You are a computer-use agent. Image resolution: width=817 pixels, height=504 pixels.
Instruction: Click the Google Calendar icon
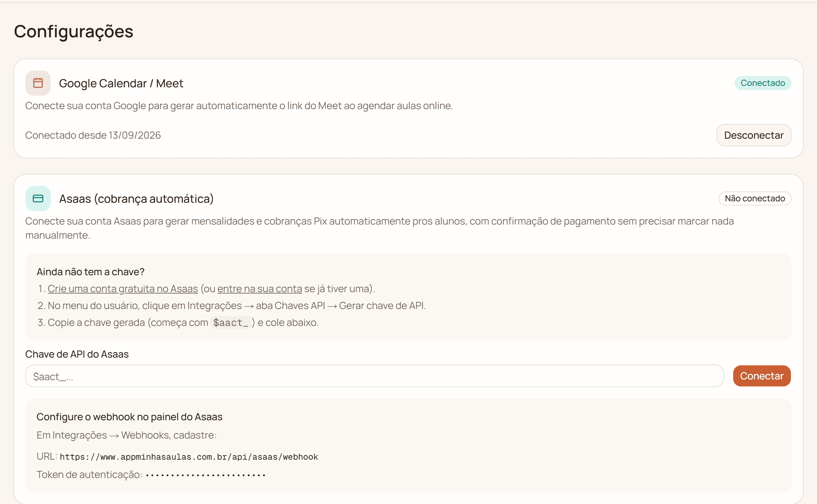click(x=38, y=83)
